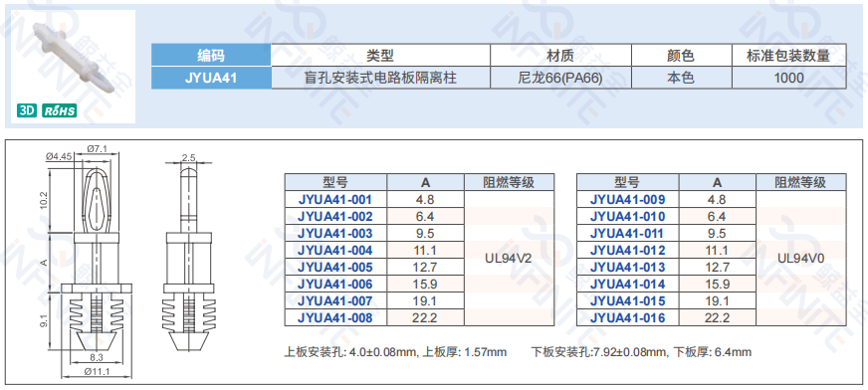868x390 pixels.
Task: Open the product photo thumbnail
Action: tap(73, 67)
